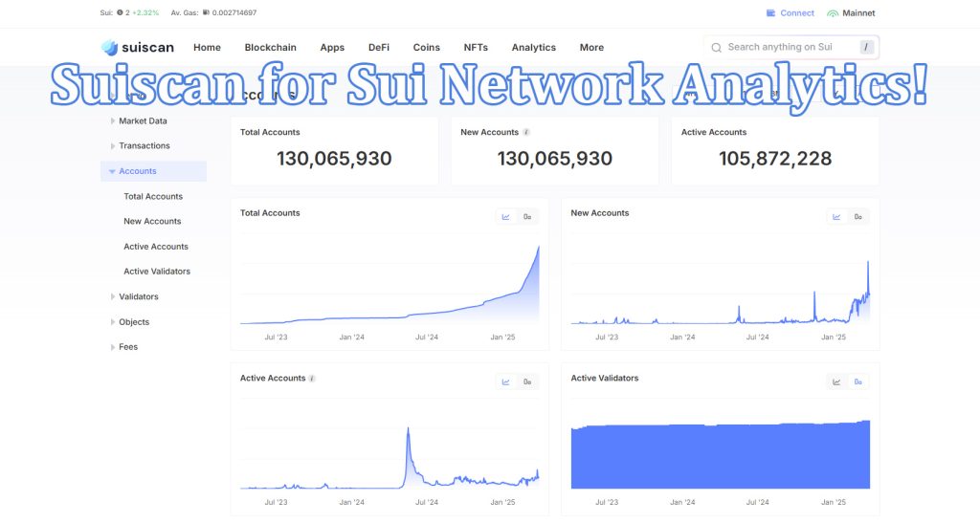The height and width of the screenshot is (523, 980).
Task: Click the Mainnet network label
Action: click(858, 13)
